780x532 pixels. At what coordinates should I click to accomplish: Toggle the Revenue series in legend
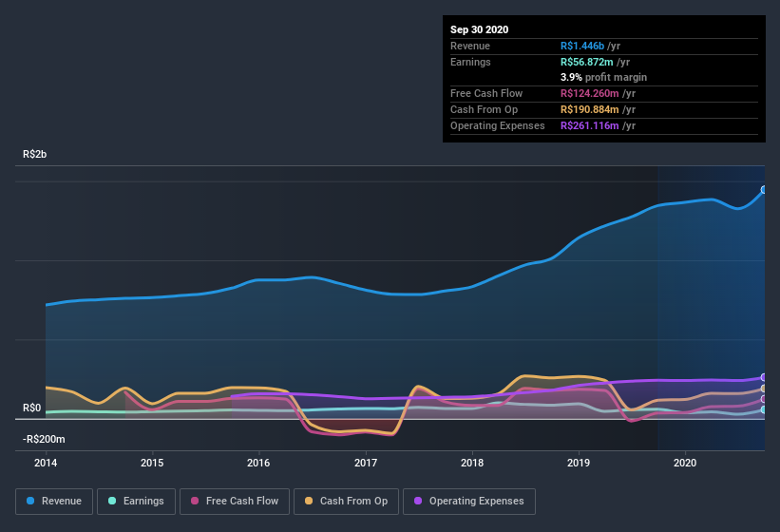[54, 502]
